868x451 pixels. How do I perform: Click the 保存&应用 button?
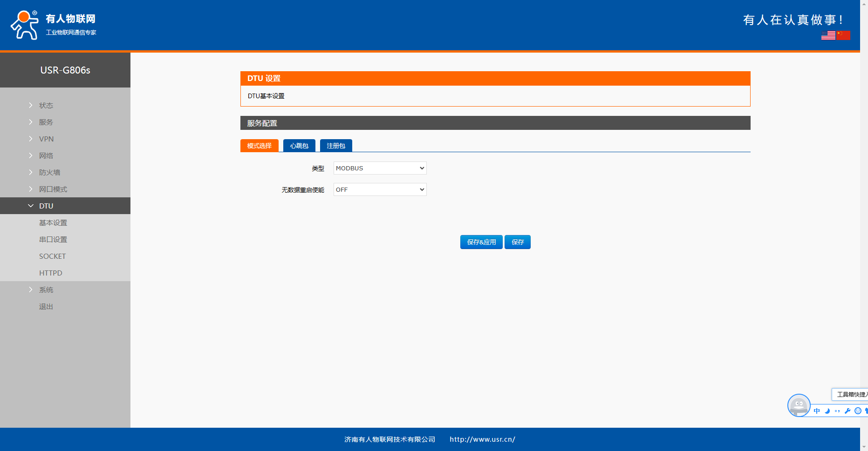[481, 242]
